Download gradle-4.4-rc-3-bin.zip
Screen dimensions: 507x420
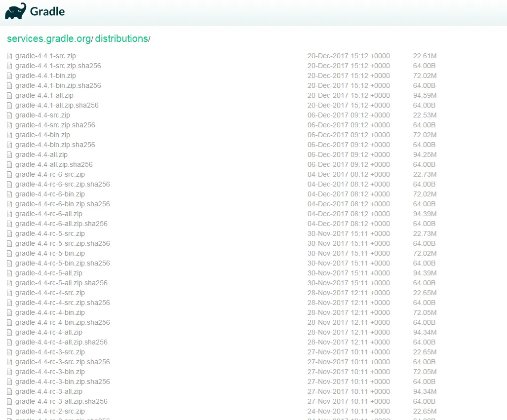coord(50,372)
